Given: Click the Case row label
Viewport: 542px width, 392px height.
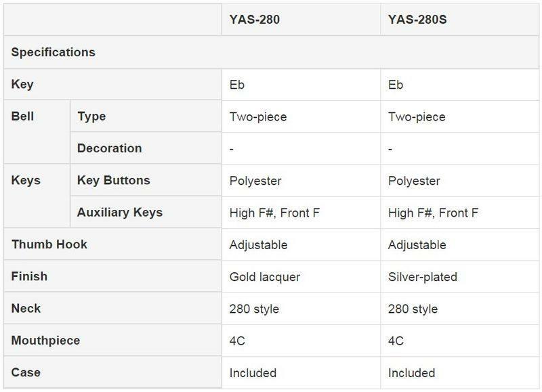Looking at the screenshot, I should pyautogui.click(x=26, y=372).
